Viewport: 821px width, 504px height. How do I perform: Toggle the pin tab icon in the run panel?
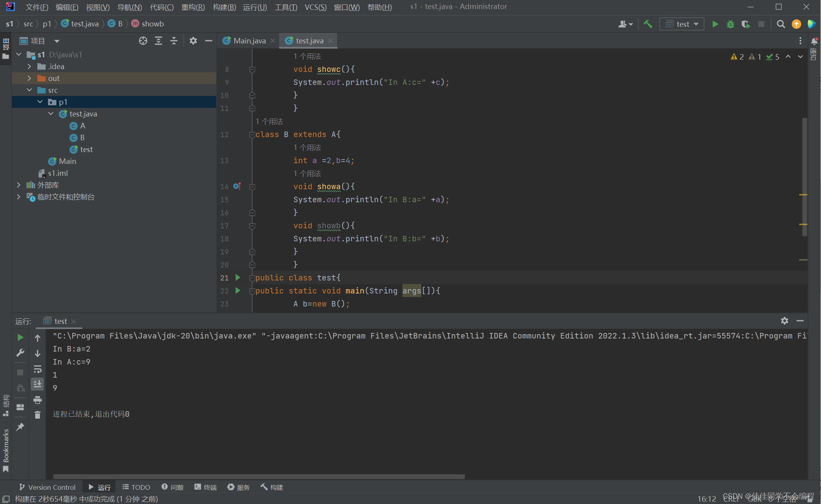20,427
